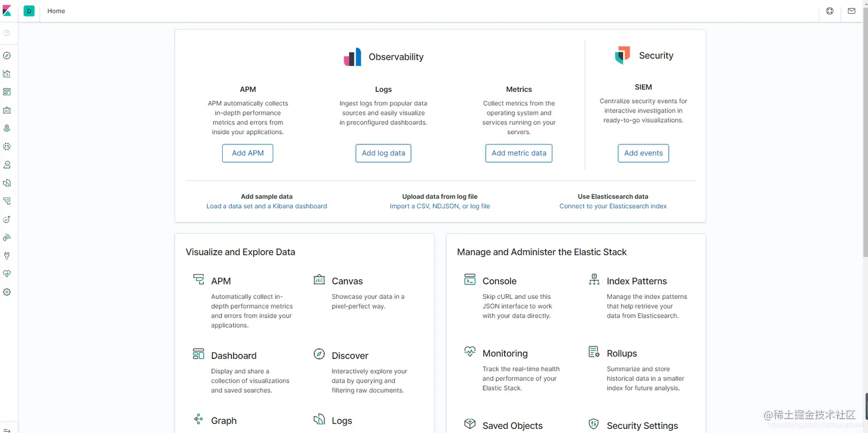Open the Security Settings title link
Screen dimensions: 868x433
tap(642, 426)
